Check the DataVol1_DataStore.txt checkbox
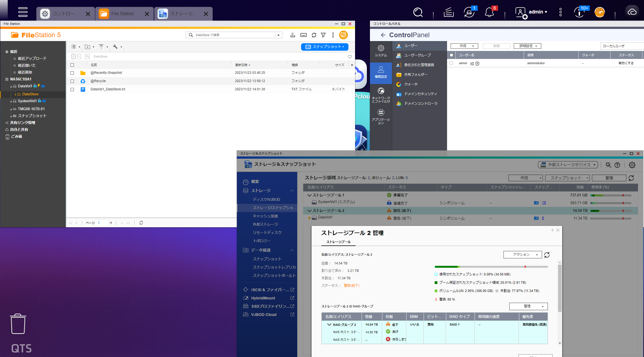This screenshot has height=357, width=644. coord(72,90)
